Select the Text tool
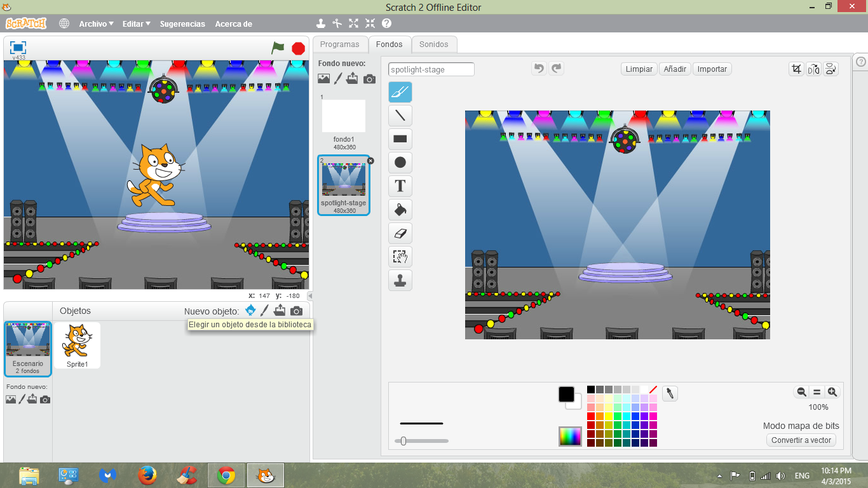Screen dimensions: 868x488 click(x=401, y=186)
